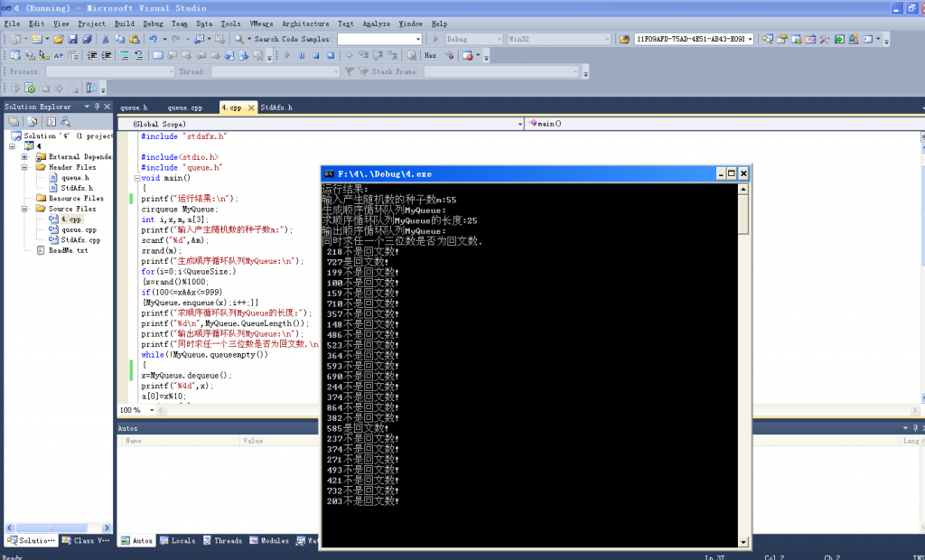The image size is (925, 560).
Task: Expand the External Dependencies node
Action: point(25,156)
